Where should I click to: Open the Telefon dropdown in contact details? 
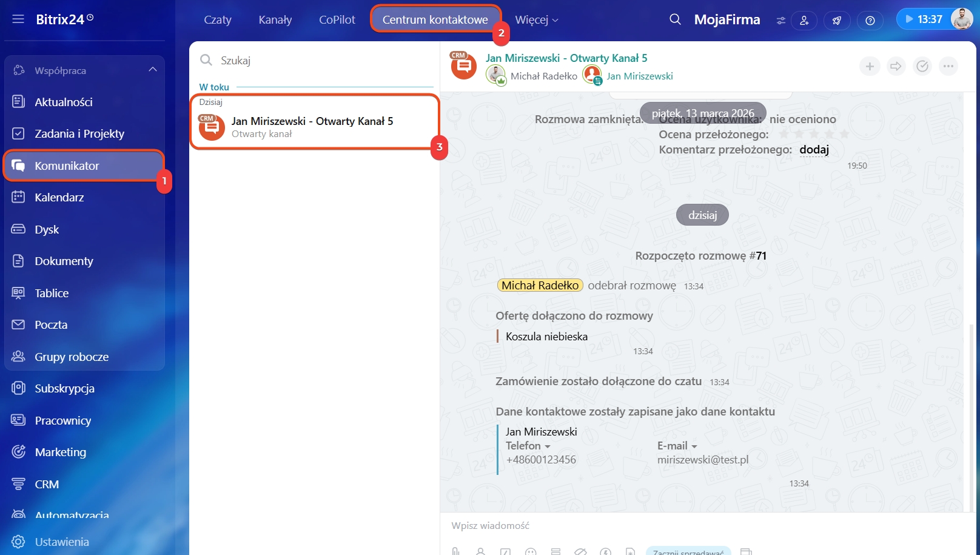pos(528,446)
